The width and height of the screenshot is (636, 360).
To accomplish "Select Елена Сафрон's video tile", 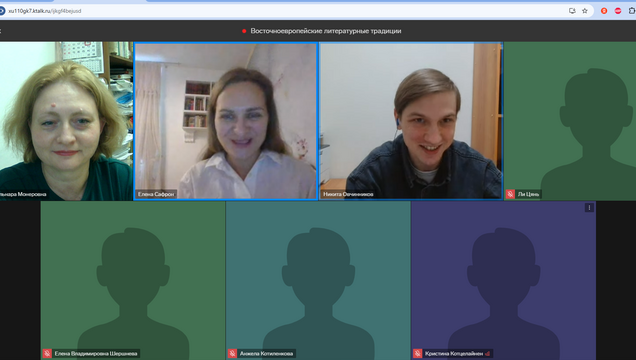I will click(x=226, y=121).
